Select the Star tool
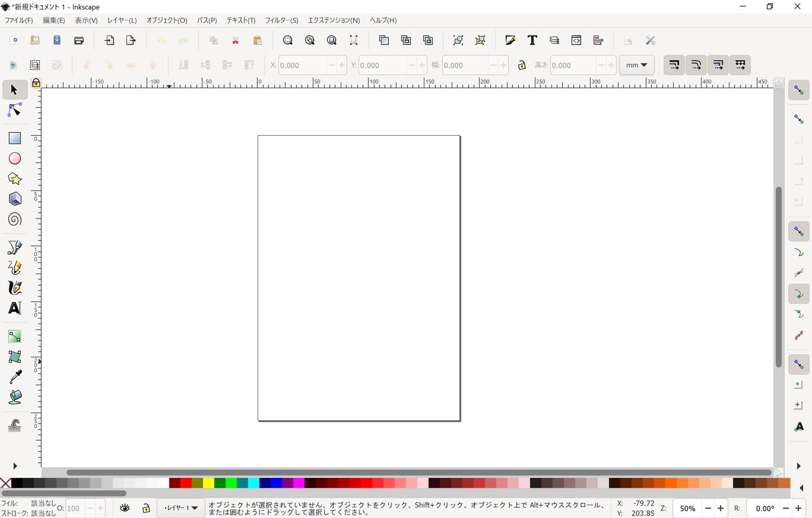 pyautogui.click(x=14, y=178)
